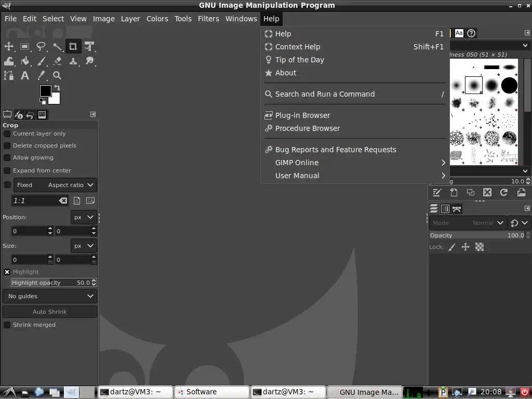
Task: Select the solid black round brush thumbnail
Action: [x=509, y=85]
